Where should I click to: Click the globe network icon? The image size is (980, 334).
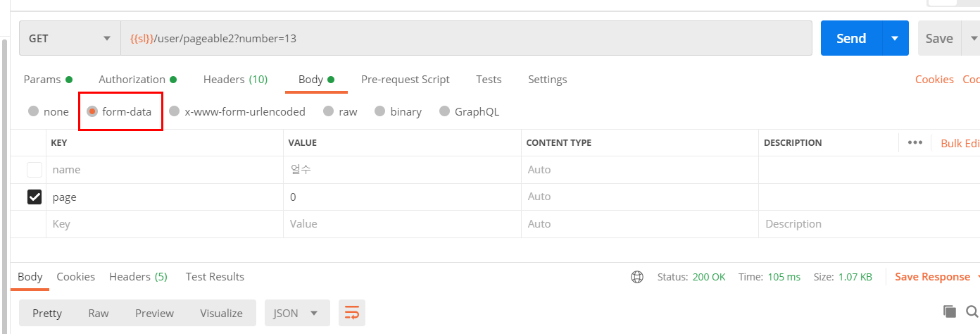[x=637, y=277]
